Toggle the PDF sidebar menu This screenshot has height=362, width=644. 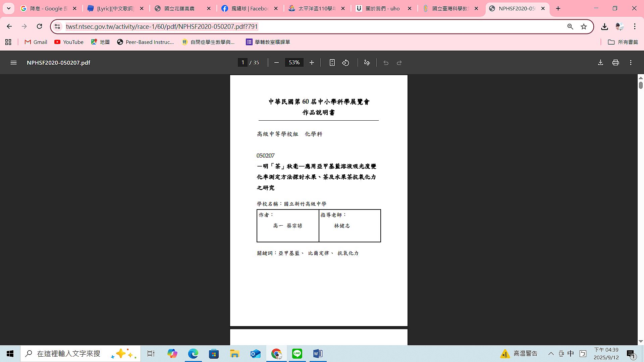coord(13,63)
